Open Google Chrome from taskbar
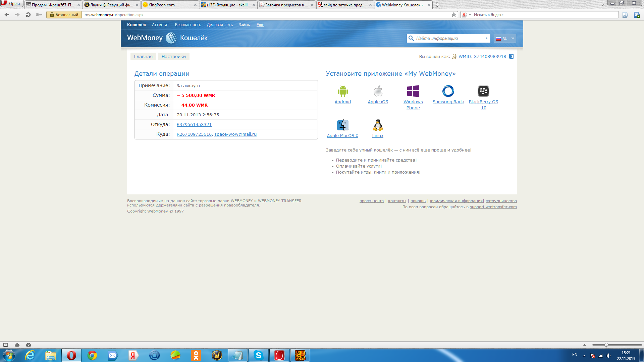Image resolution: width=644 pixels, height=362 pixels. 92,355
